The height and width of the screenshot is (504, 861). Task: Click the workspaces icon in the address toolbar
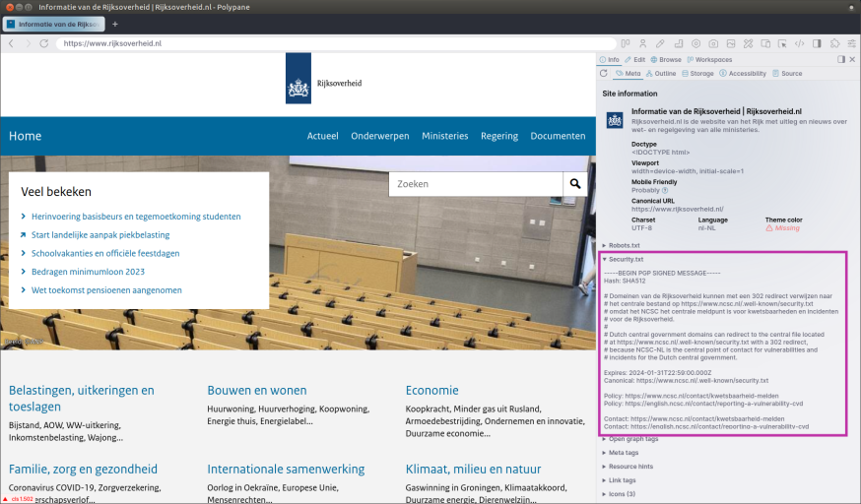tap(626, 43)
